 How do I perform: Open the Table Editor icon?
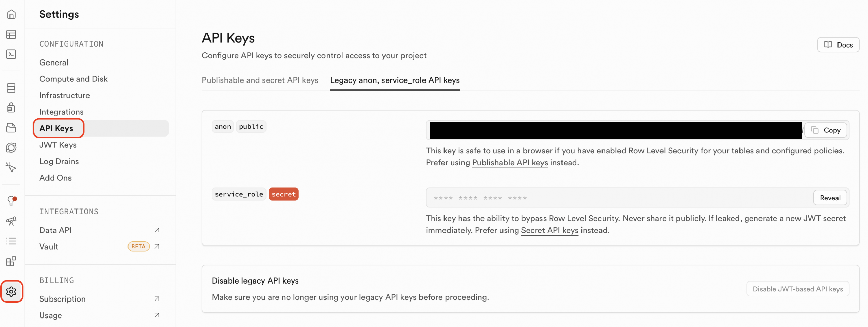point(11,34)
